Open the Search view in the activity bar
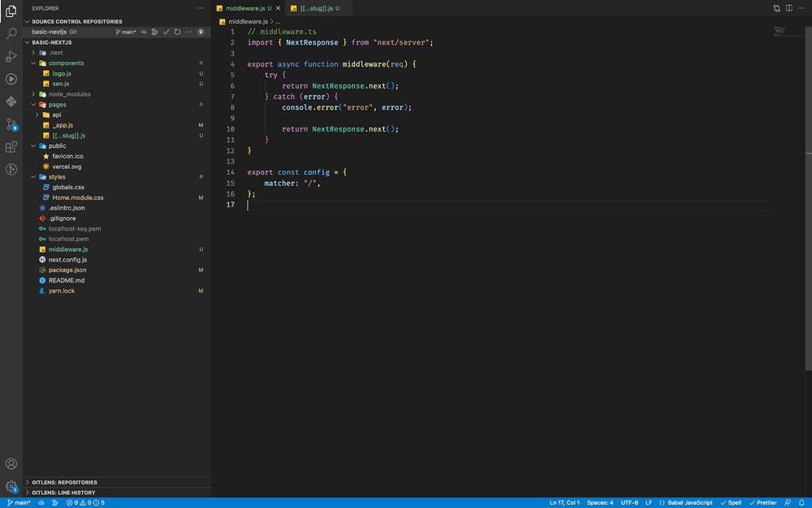Image resolution: width=812 pixels, height=508 pixels. click(x=11, y=34)
